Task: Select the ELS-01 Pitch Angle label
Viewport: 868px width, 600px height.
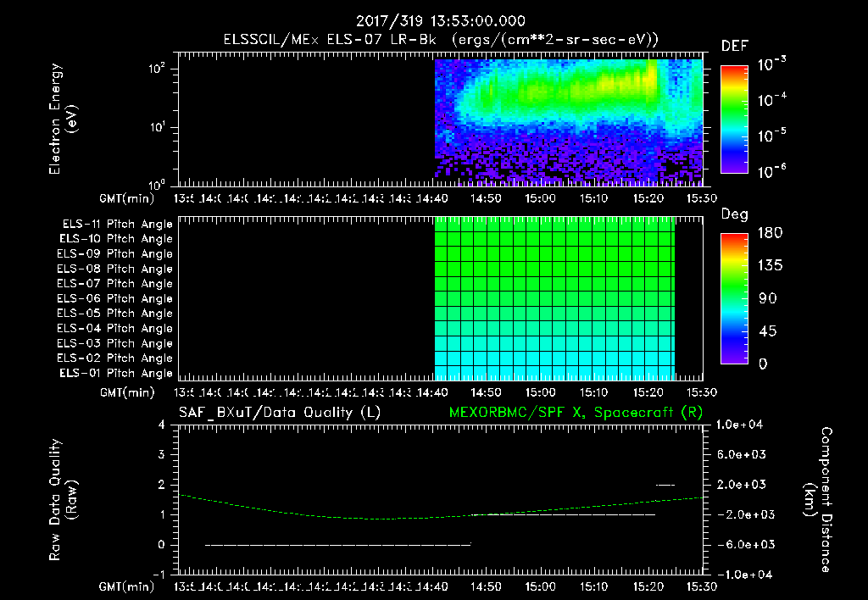Action: coord(116,373)
